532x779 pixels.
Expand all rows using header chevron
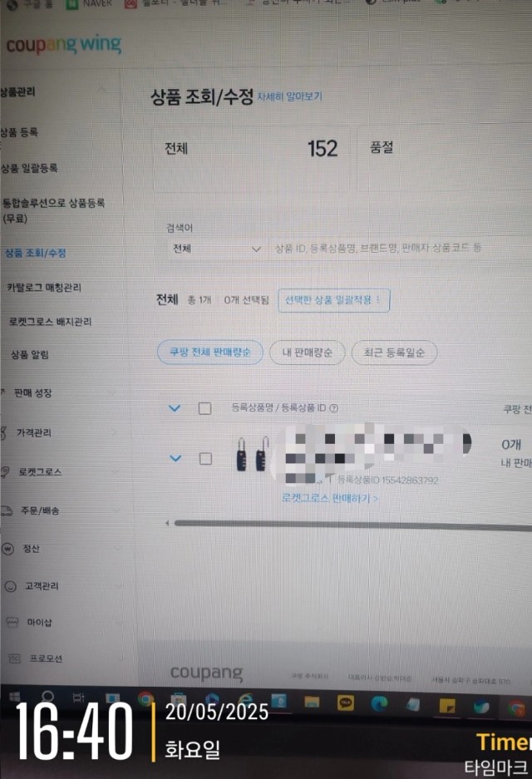coord(175,408)
